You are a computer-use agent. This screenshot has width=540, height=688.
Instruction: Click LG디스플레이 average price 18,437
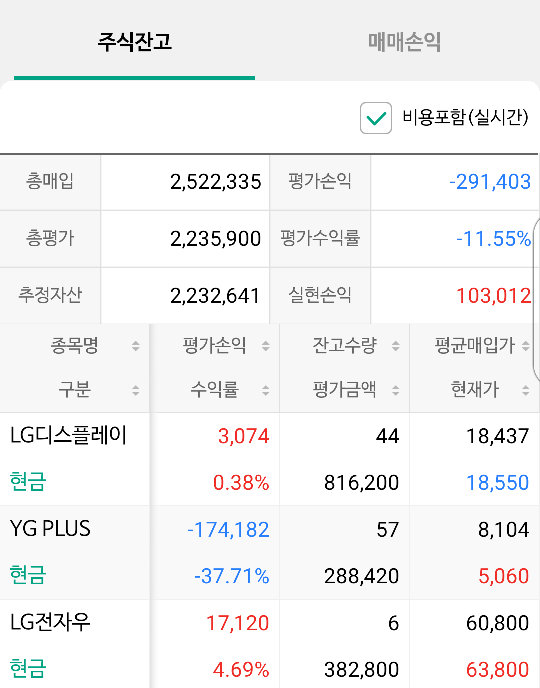click(x=497, y=437)
